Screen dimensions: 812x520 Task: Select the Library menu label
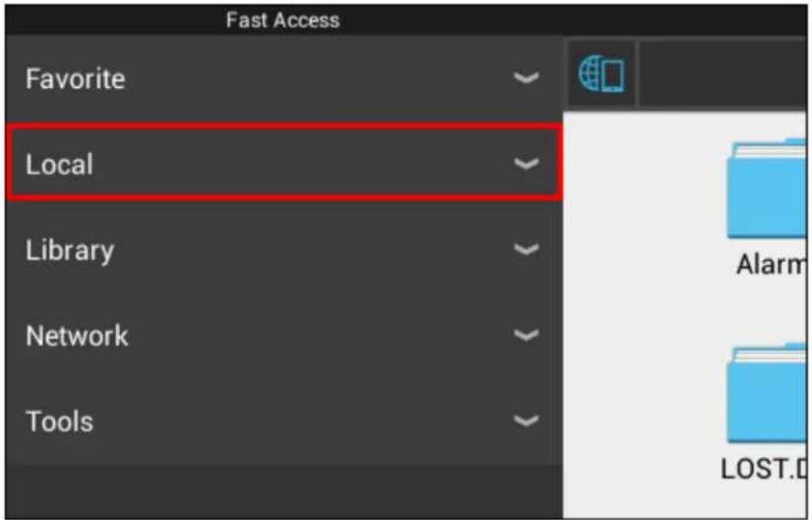pos(70,251)
